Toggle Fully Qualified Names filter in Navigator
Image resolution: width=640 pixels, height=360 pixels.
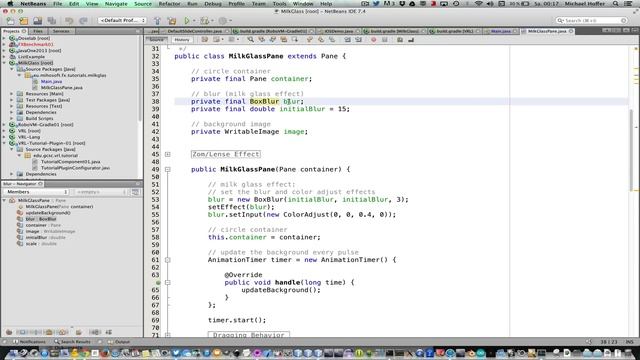79,332
